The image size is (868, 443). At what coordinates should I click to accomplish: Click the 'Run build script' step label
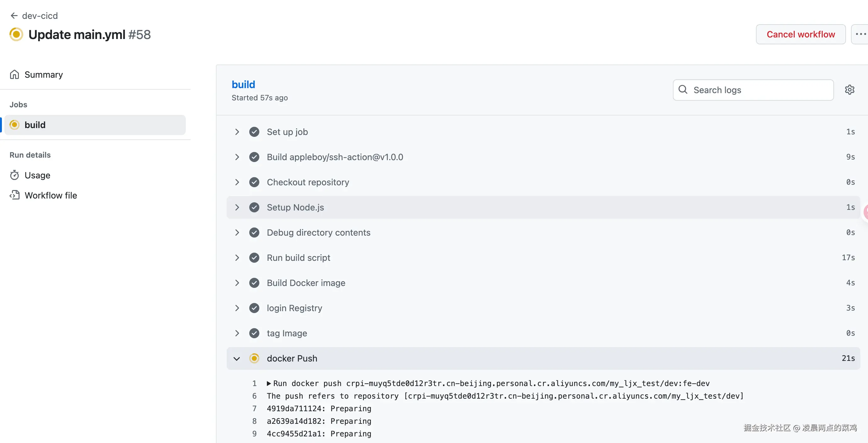[299, 258]
